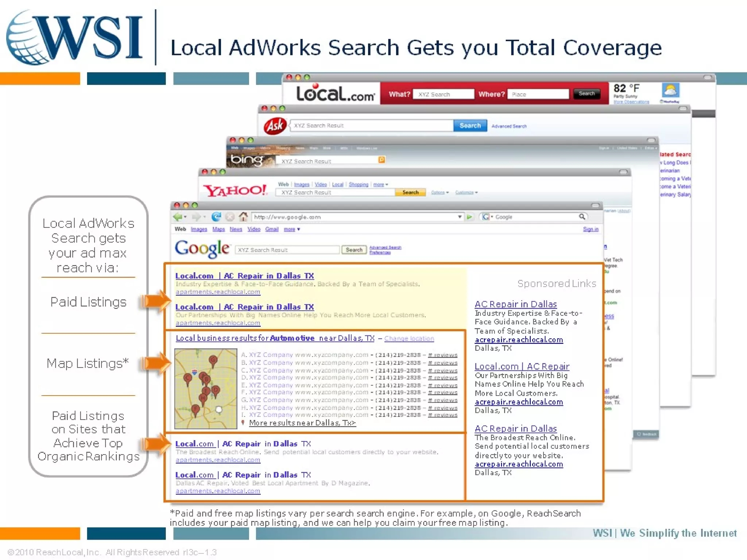This screenshot has width=747, height=560.
Task: Click magnifier in browser search box
Action: 582,217
